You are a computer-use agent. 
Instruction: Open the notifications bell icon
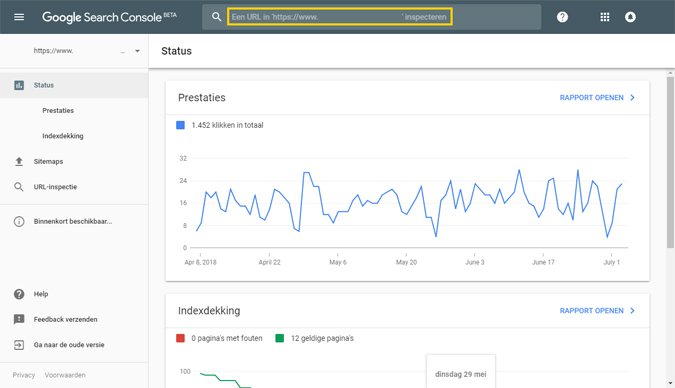coord(630,17)
